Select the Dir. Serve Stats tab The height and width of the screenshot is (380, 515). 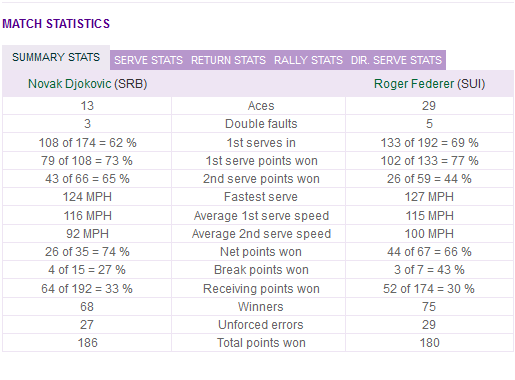(x=396, y=60)
